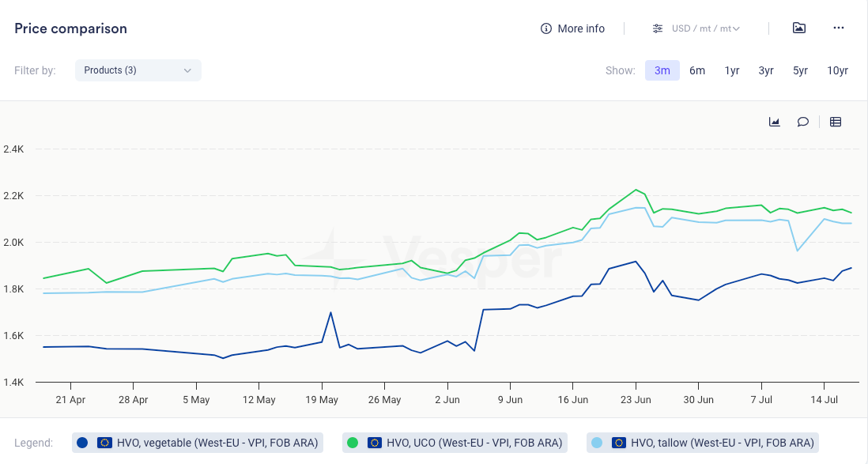
Task: Toggle HVO, vegetable series in legend
Action: click(217, 443)
